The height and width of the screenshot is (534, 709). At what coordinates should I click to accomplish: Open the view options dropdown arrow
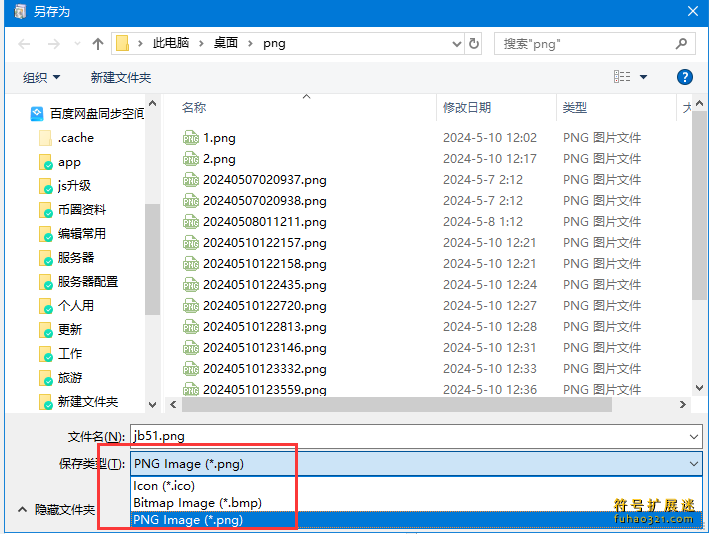tap(643, 77)
